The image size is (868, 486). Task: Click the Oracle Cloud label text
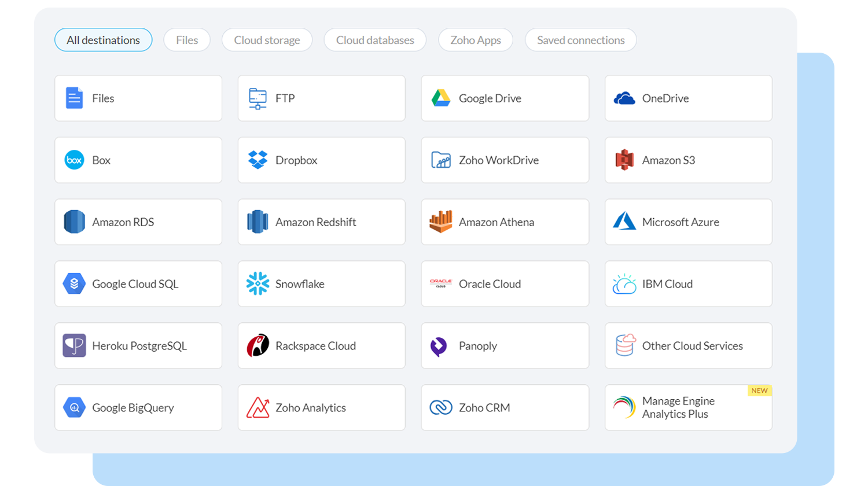(x=490, y=284)
